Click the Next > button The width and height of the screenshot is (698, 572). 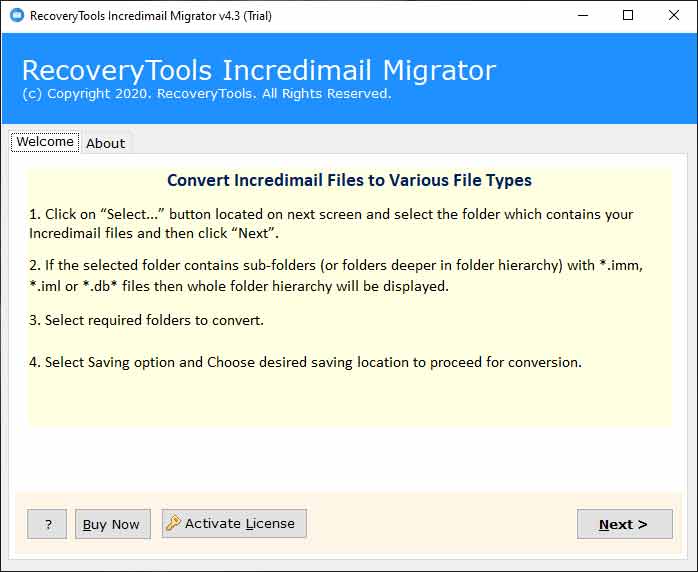625,524
